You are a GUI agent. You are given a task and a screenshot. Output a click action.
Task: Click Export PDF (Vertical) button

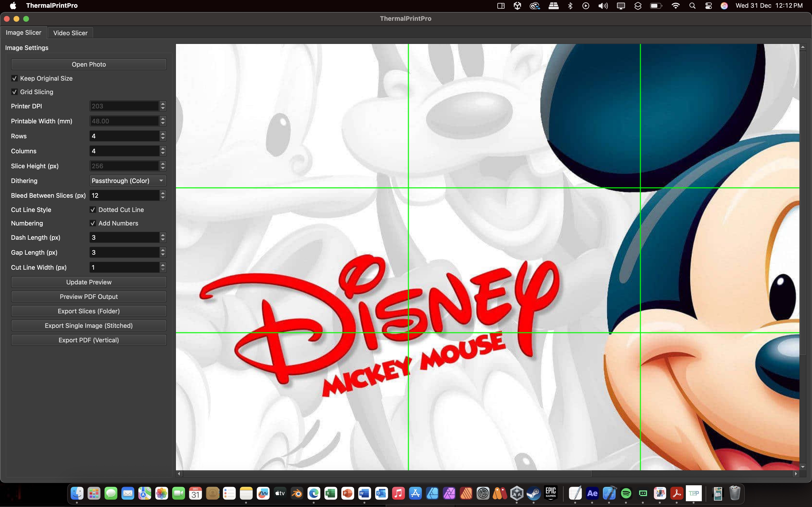tap(89, 340)
